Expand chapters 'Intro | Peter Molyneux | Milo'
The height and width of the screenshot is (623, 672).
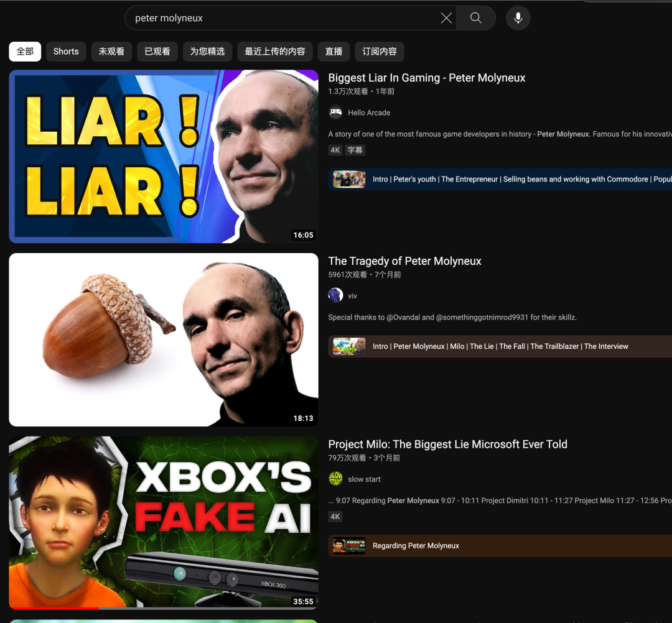click(500, 346)
